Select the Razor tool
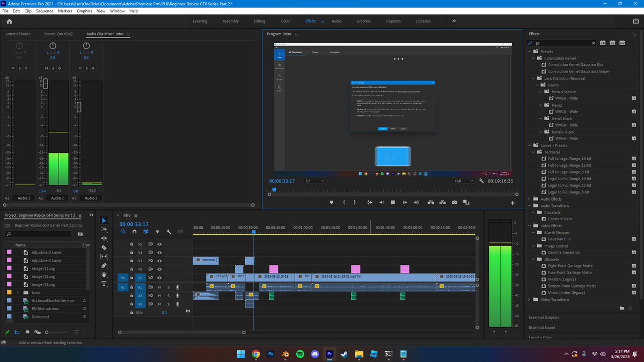 (x=104, y=247)
